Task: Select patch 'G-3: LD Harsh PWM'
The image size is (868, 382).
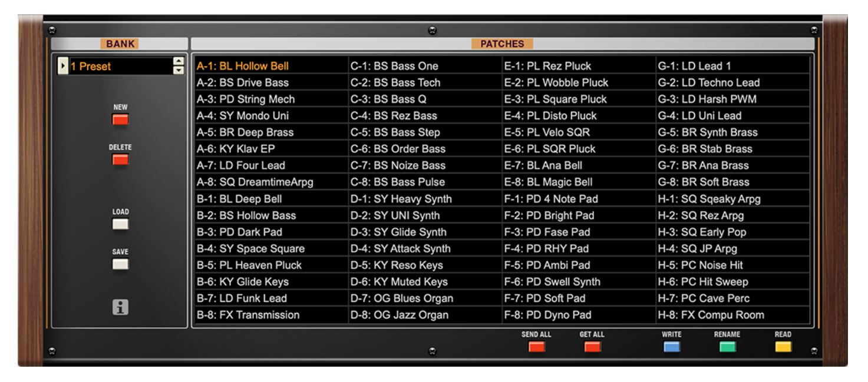Action: (733, 99)
